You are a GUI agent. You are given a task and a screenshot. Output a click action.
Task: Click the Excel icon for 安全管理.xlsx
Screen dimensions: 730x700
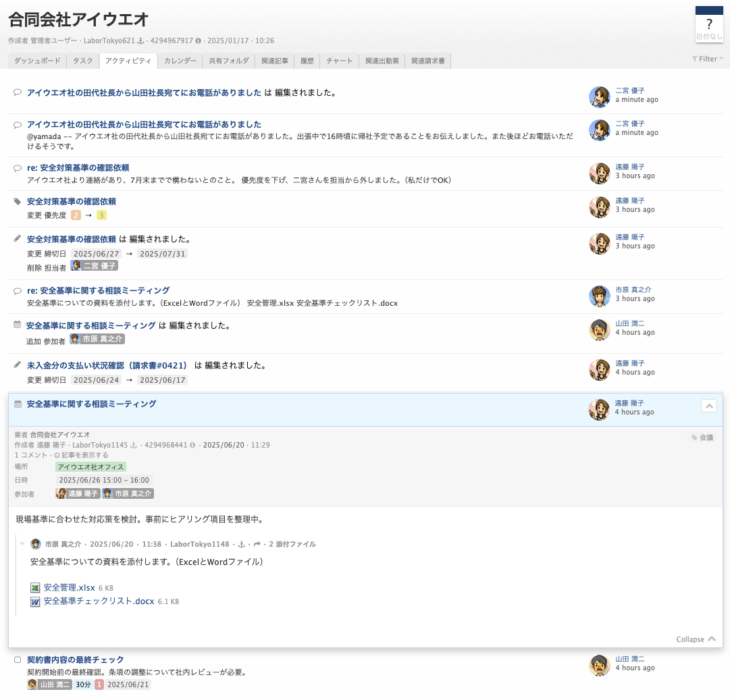(x=35, y=588)
